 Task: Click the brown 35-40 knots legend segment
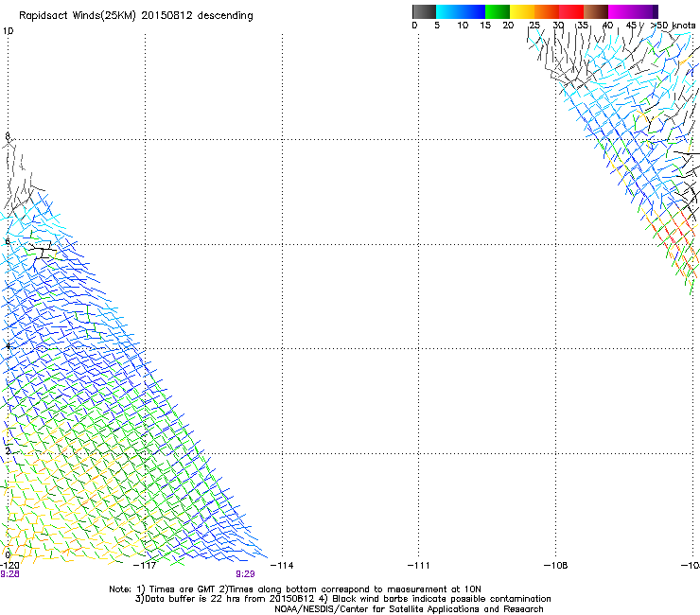596,11
